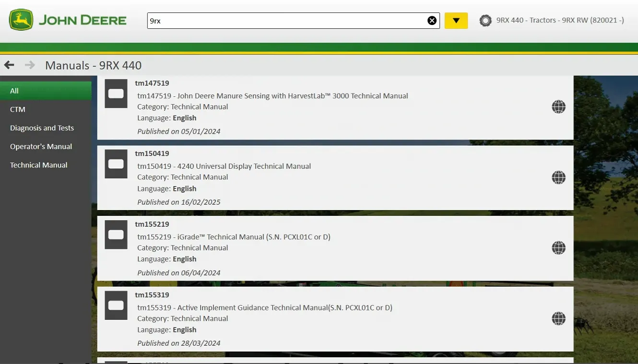Click the document thumbnail beside tm155319
Image resolution: width=638 pixels, height=364 pixels.
[x=116, y=305]
